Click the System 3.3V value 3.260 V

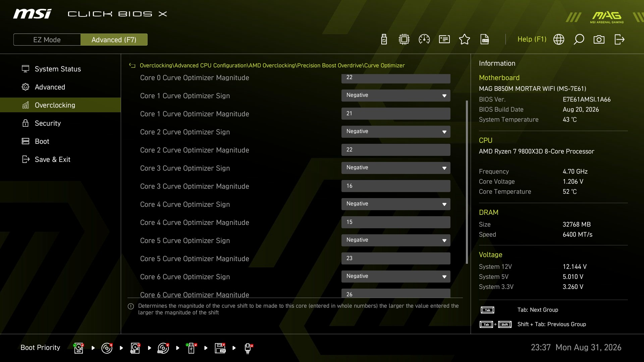click(573, 287)
